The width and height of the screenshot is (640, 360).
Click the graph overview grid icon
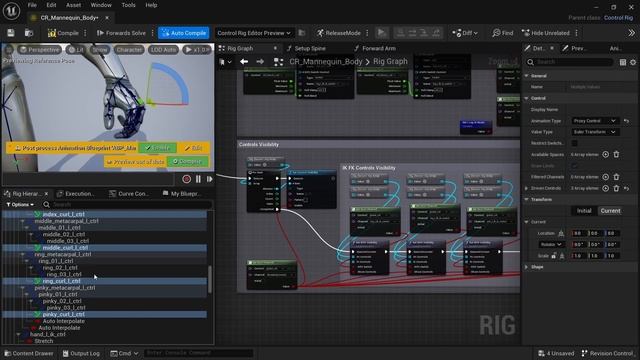[x=278, y=62]
